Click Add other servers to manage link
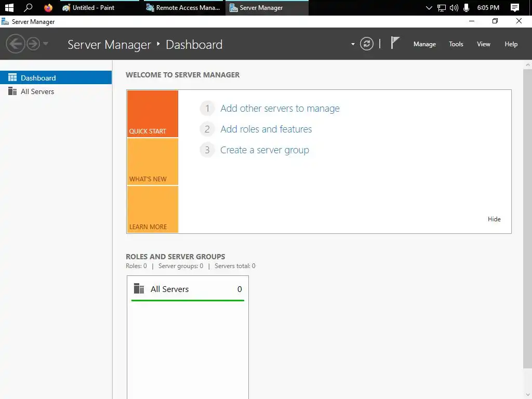 click(280, 108)
